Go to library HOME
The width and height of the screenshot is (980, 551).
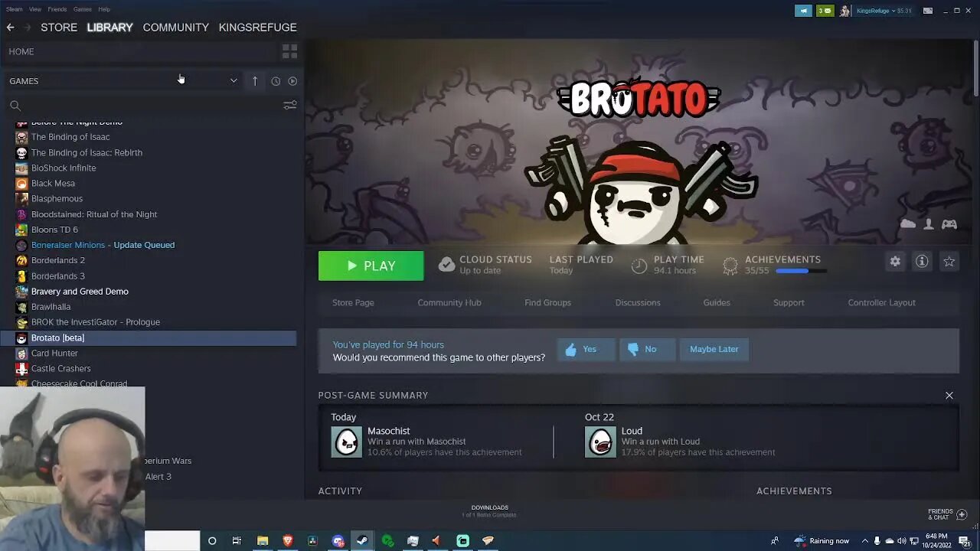[21, 51]
